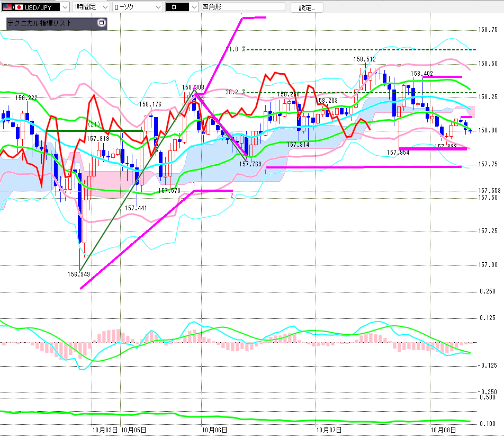This screenshot has height=436, width=504.
Task: Click the 158.222 price label
Action: click(x=26, y=98)
